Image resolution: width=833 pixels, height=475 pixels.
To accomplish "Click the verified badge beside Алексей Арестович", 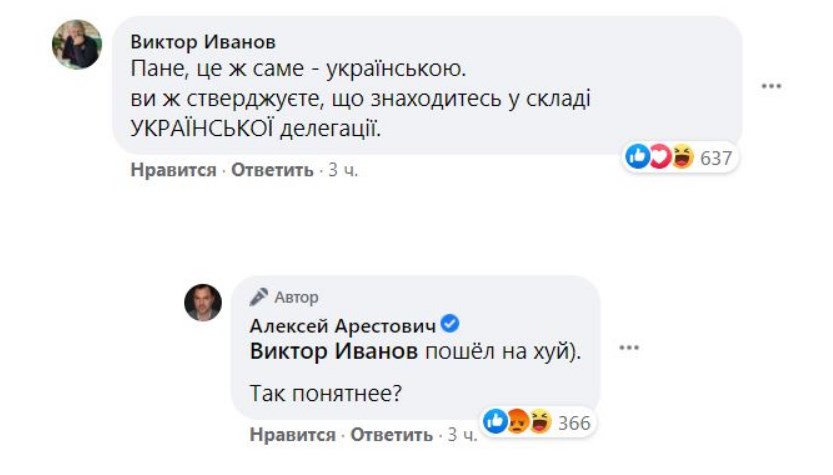I will click(x=450, y=324).
